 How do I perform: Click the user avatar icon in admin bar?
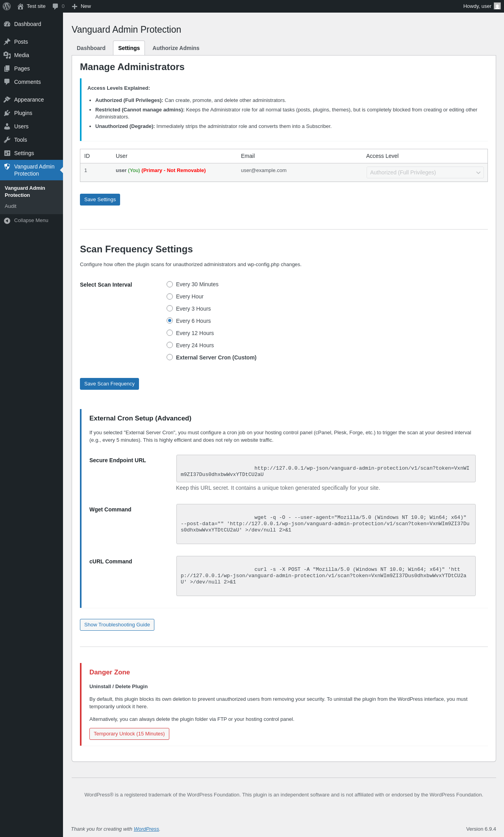click(x=497, y=6)
